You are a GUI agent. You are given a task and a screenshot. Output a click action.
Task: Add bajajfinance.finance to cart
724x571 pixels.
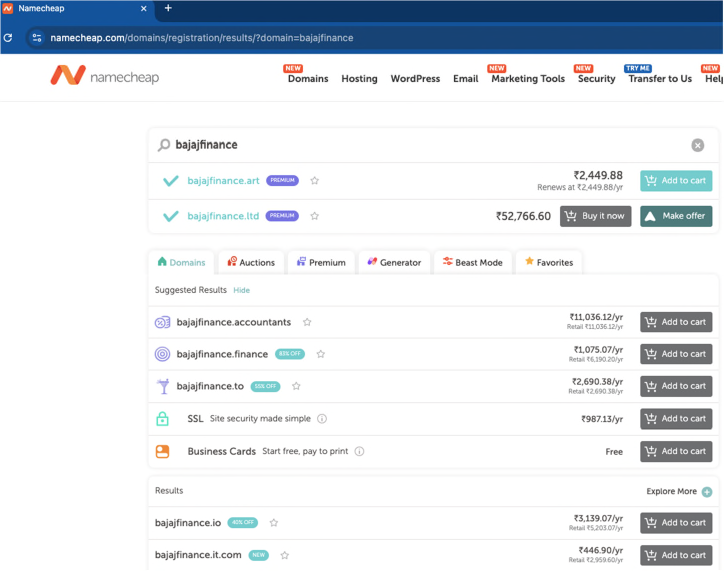(676, 354)
